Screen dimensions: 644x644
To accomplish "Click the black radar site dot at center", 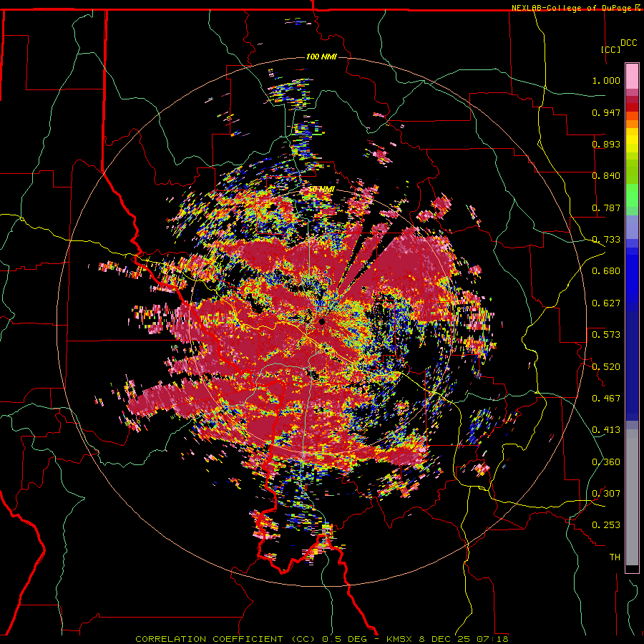I will click(x=321, y=321).
